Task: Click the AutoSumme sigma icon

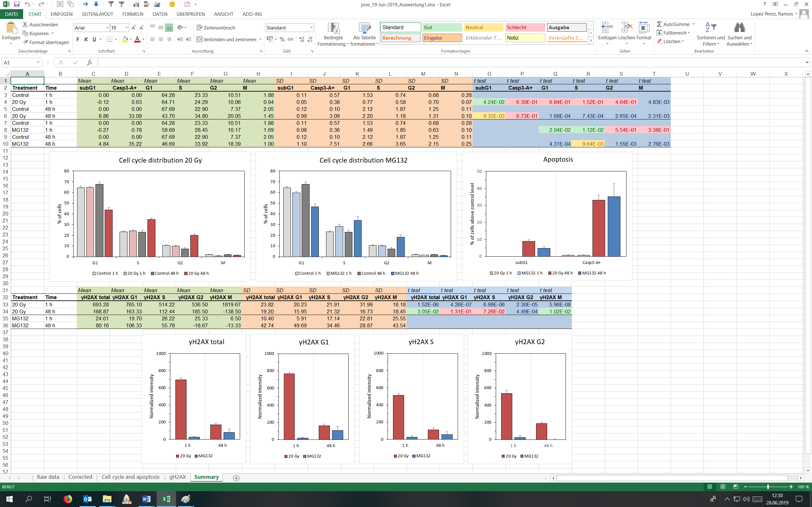Action: pos(659,24)
